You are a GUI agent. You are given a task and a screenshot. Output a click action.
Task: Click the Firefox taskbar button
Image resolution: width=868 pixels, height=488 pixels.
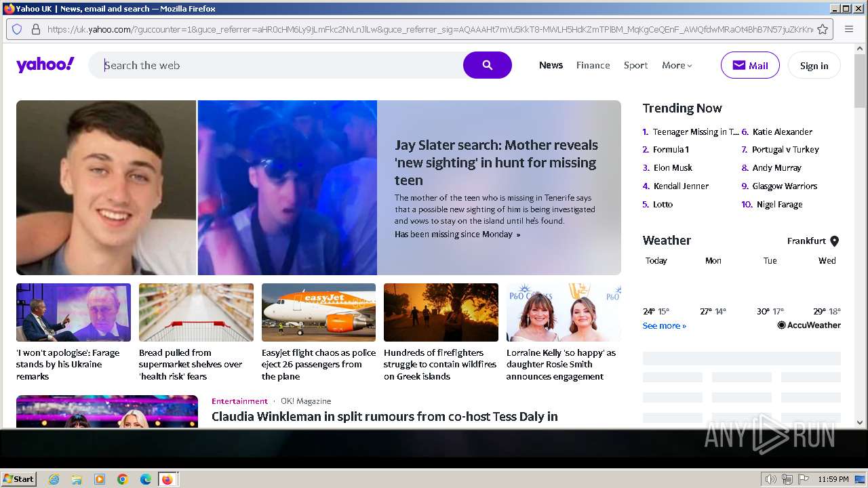pos(167,479)
